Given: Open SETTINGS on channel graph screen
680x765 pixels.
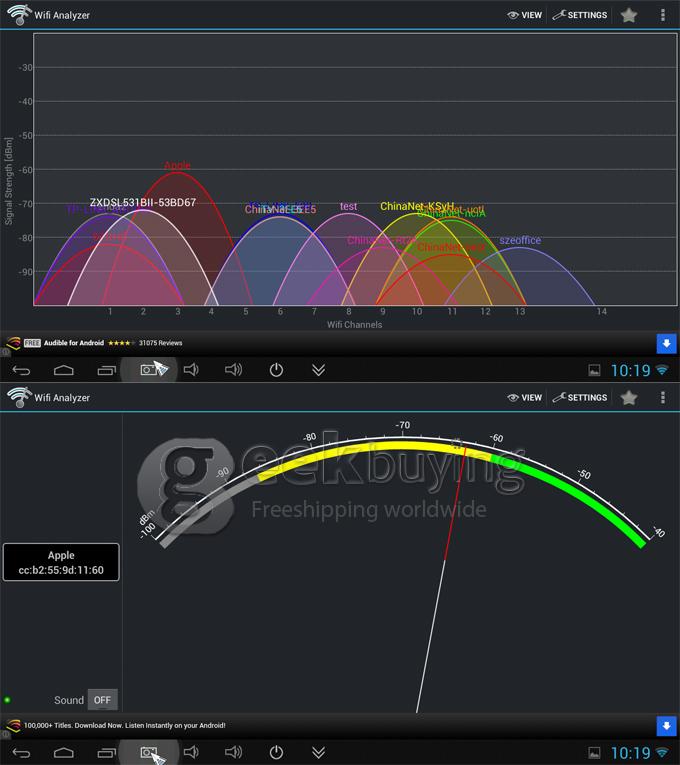Looking at the screenshot, I should [x=580, y=15].
